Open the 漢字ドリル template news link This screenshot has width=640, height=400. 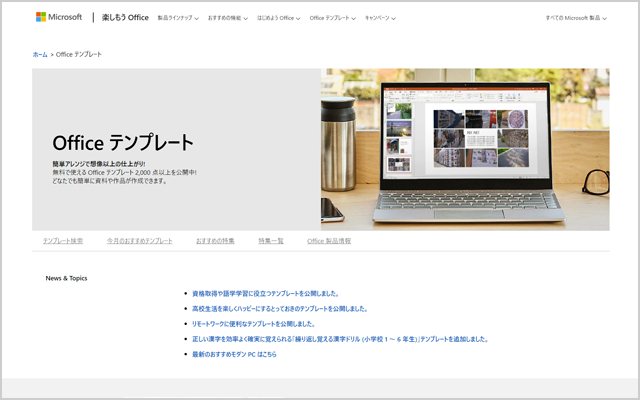point(340,339)
